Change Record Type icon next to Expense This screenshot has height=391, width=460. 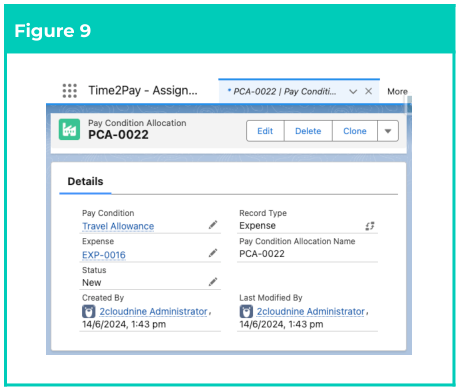click(x=370, y=226)
